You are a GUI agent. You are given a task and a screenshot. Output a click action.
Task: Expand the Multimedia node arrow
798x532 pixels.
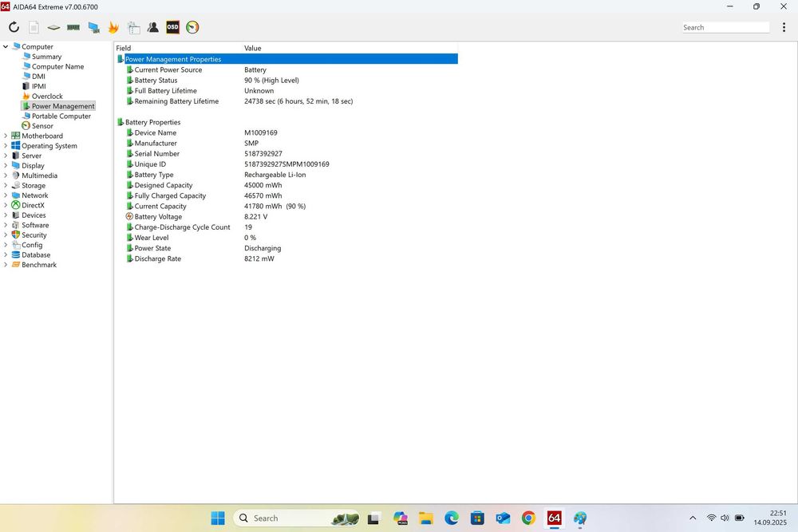click(6, 175)
